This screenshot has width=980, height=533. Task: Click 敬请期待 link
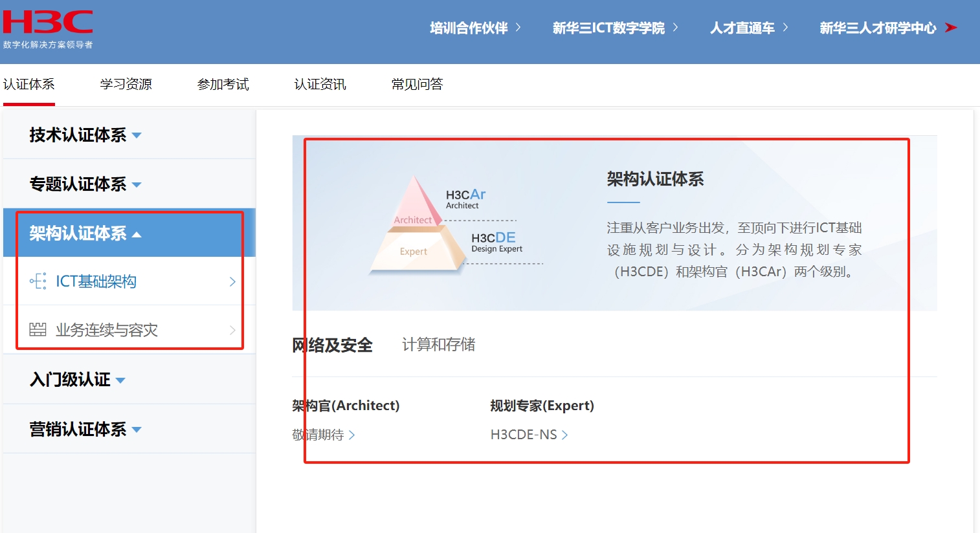point(318,435)
